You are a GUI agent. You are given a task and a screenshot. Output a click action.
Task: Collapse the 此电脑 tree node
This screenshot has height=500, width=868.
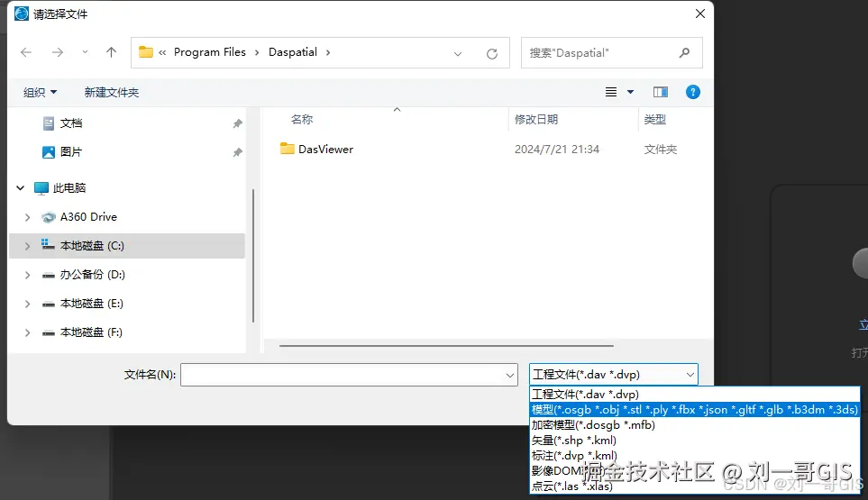point(21,188)
